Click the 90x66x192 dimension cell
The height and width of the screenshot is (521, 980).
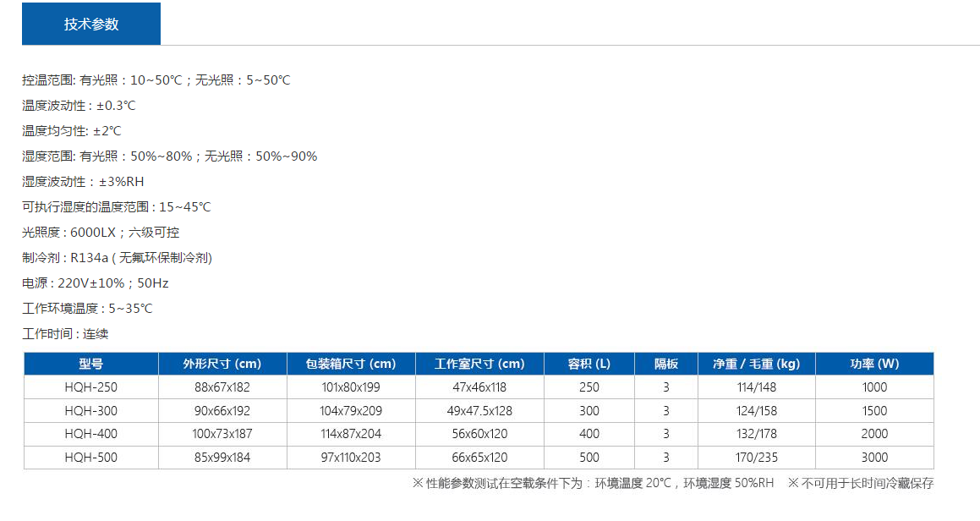(x=222, y=411)
